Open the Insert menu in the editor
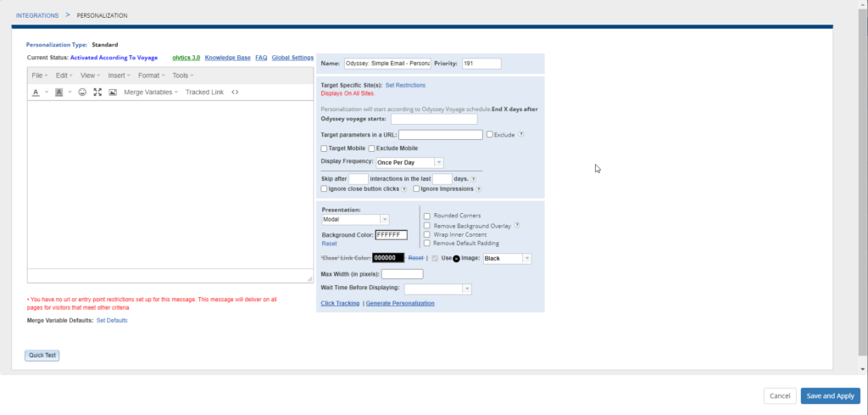Image resolution: width=868 pixels, height=415 pixels. pyautogui.click(x=119, y=76)
